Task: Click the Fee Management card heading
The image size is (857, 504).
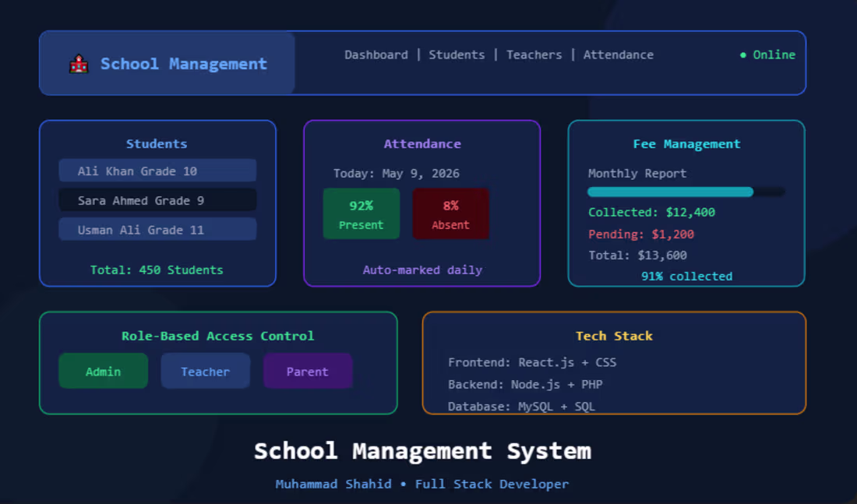Action: click(686, 144)
